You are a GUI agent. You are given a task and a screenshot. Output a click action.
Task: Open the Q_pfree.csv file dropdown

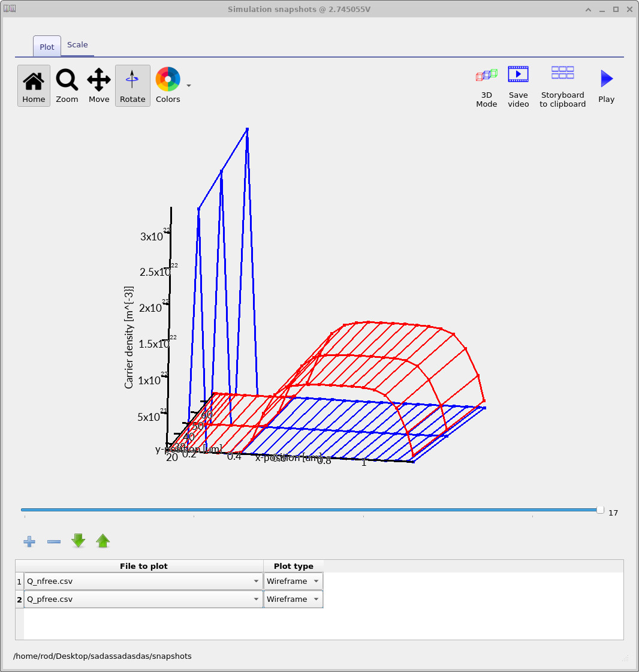coord(256,599)
